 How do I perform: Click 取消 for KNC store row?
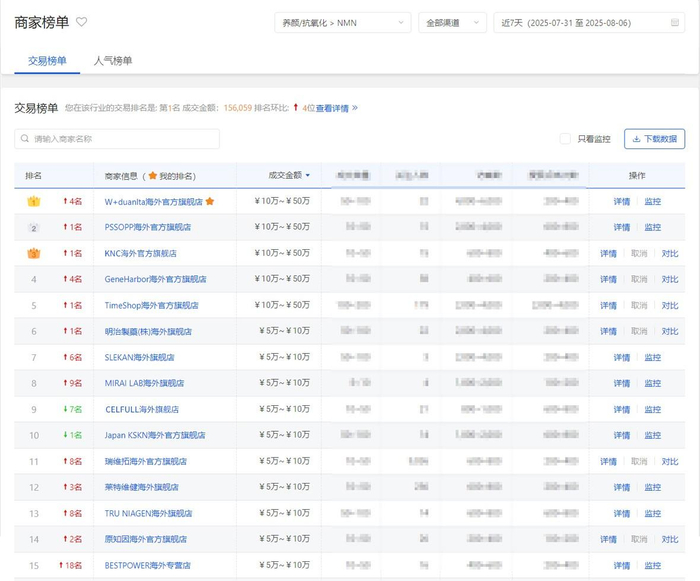pyautogui.click(x=639, y=254)
